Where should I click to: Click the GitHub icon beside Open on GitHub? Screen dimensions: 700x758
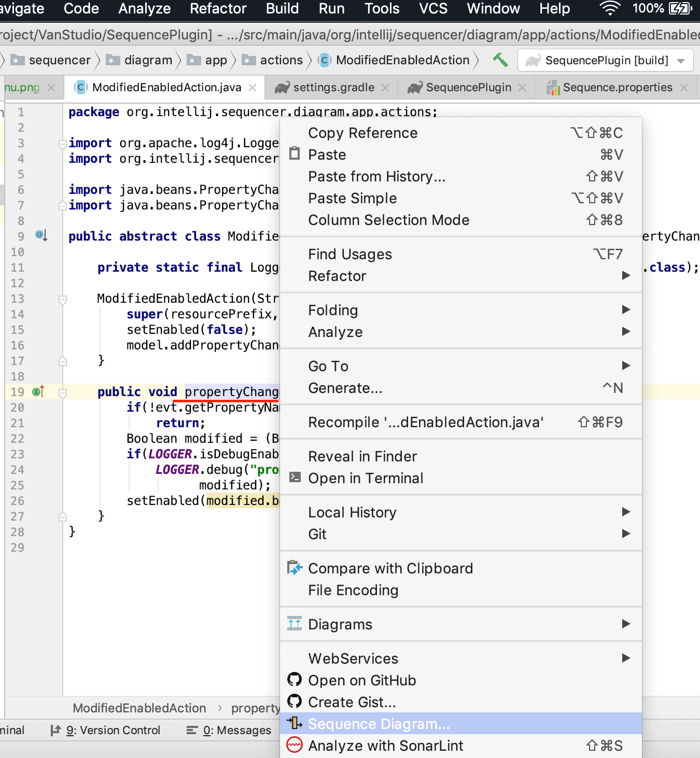pyautogui.click(x=295, y=680)
